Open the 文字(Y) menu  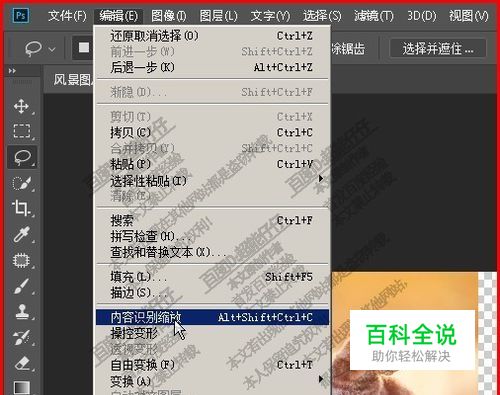(x=270, y=16)
